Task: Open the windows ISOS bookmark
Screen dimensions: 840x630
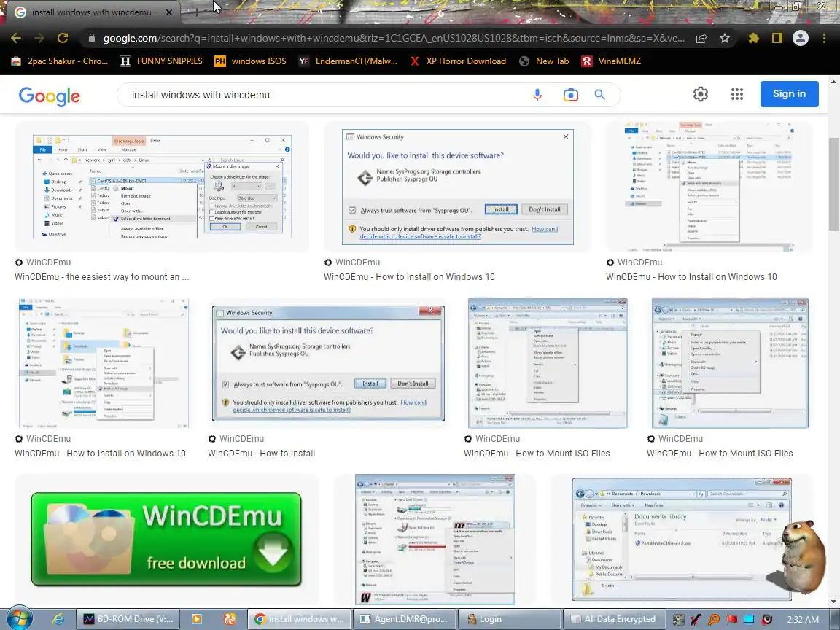Action: point(250,61)
